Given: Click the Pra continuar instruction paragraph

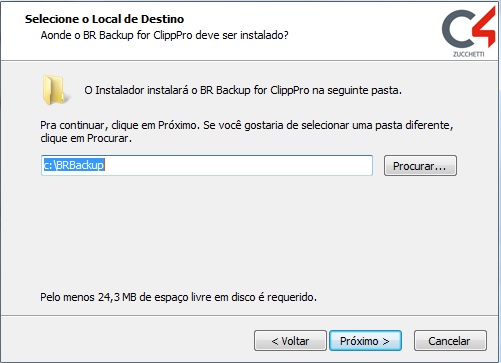Looking at the screenshot, I should (247, 132).
